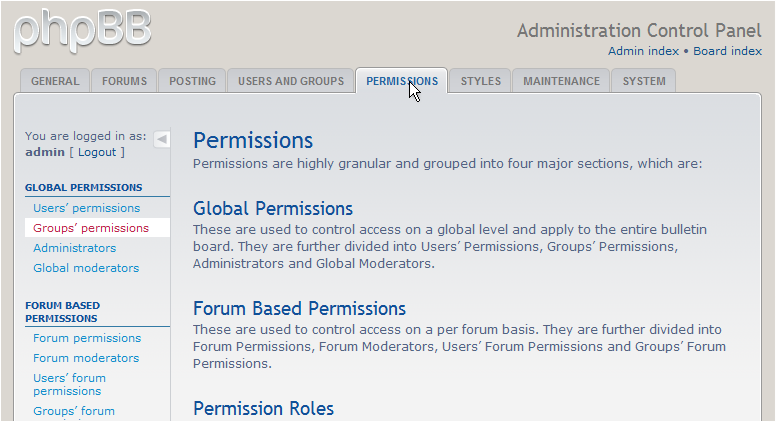The height and width of the screenshot is (422, 776).
Task: Switch to the Forums tab
Action: pos(124,81)
